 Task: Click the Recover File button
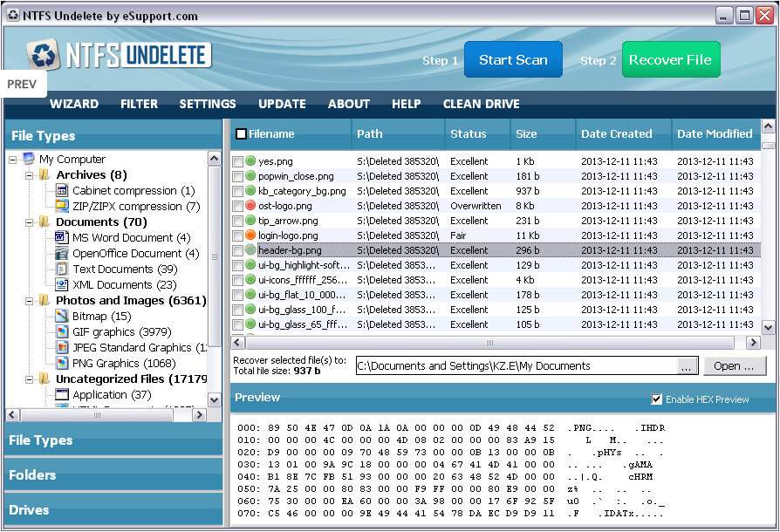tap(671, 59)
